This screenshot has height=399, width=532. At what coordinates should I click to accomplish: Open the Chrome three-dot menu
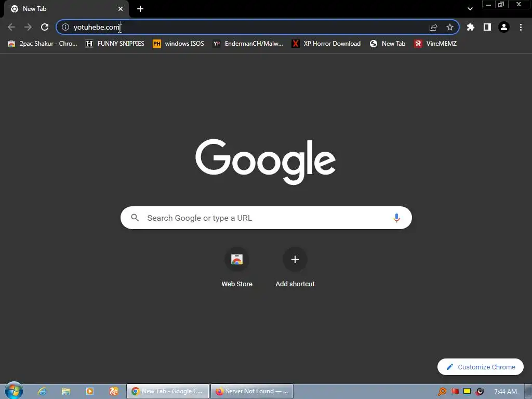coord(521,27)
